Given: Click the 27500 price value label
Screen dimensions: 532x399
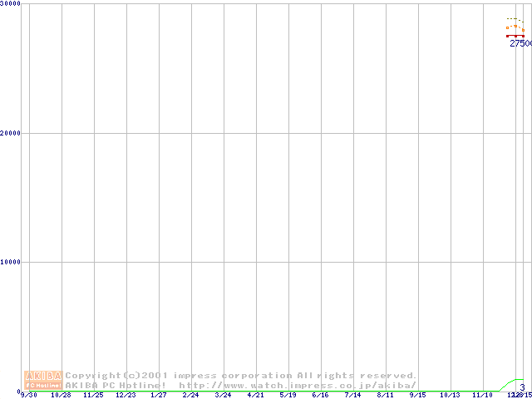Looking at the screenshot, I should (520, 43).
